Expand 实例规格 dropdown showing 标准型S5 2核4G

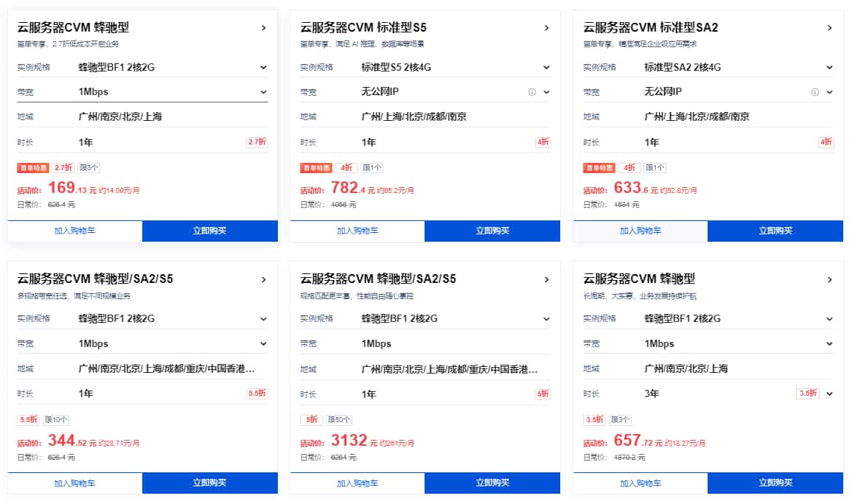coord(546,67)
